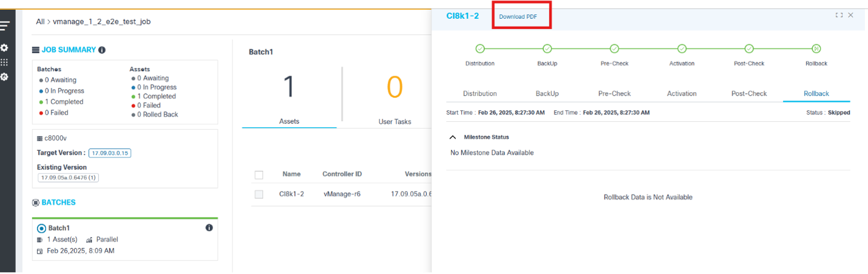Open the hamburger menu in the sidebar
This screenshot has height=274, width=868.
click(x=5, y=25)
